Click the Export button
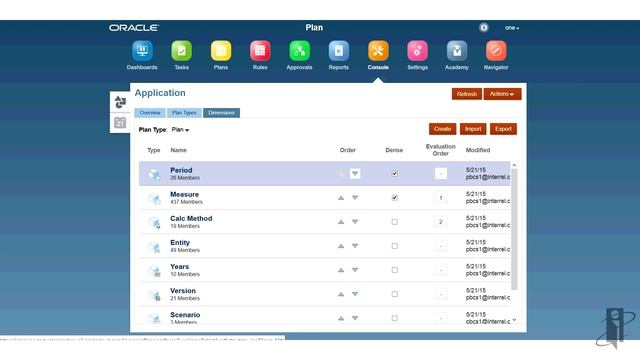640x360 pixels. pos(503,129)
